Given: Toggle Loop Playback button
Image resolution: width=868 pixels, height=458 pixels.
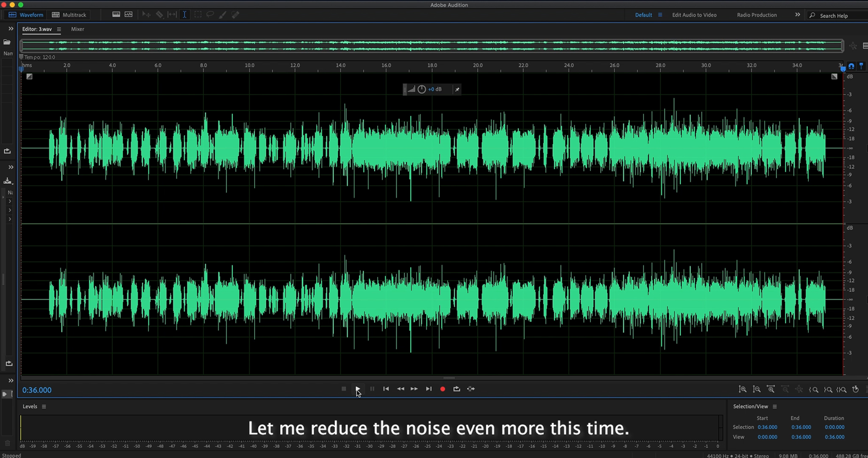Looking at the screenshot, I should click(x=456, y=389).
